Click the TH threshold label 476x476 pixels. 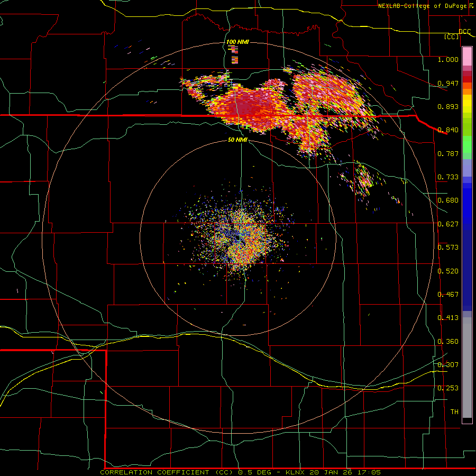click(454, 412)
